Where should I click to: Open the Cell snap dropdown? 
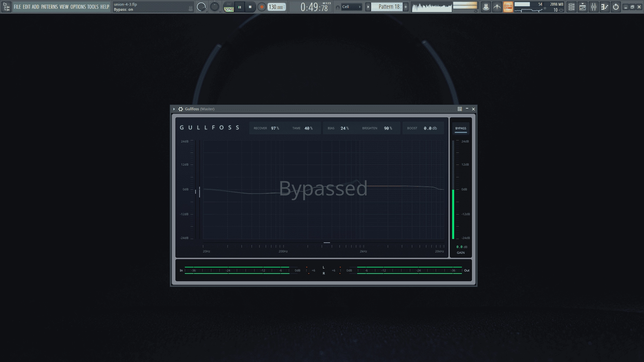[352, 7]
